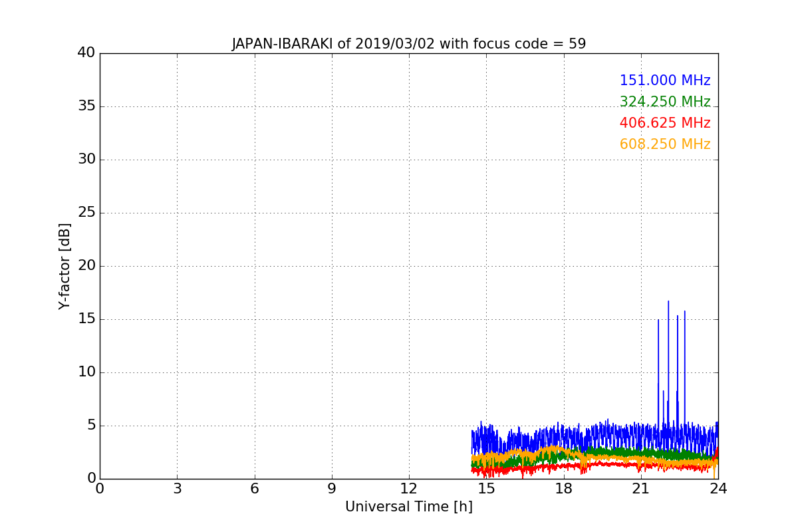
Task: Click the y-axis tick label 20
Action: coord(86,266)
